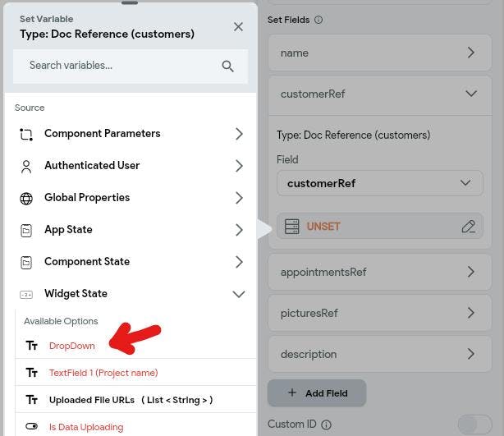This screenshot has height=436, width=504.
Task: Toggle the Custom ID switch
Action: click(x=474, y=425)
